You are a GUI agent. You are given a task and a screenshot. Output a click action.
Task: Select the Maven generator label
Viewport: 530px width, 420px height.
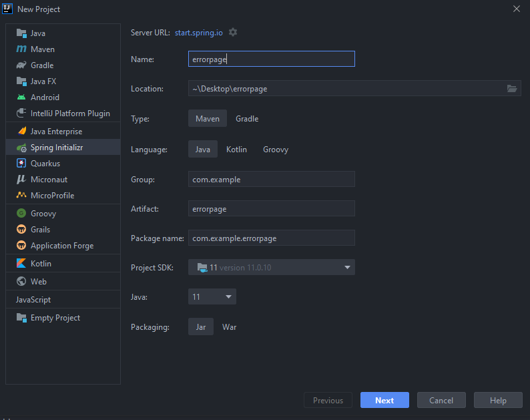[x=43, y=49]
